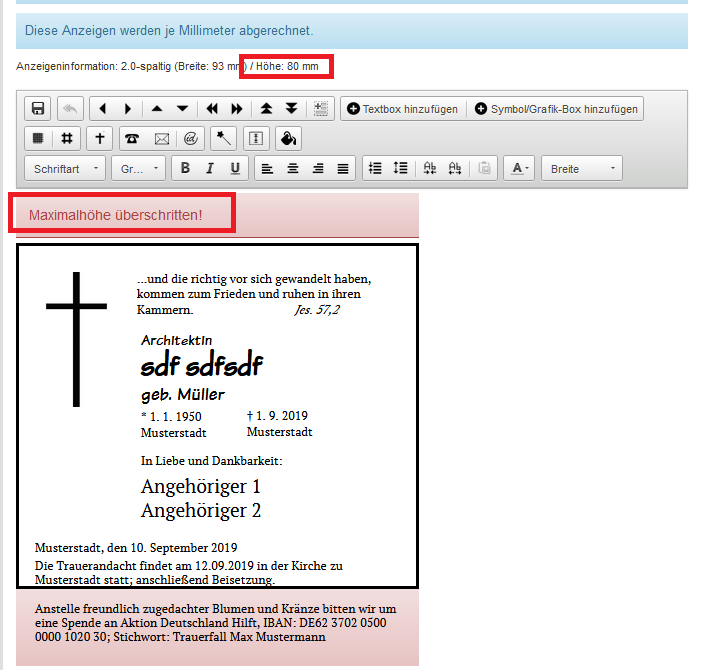Toggle underline formatting

[235, 168]
